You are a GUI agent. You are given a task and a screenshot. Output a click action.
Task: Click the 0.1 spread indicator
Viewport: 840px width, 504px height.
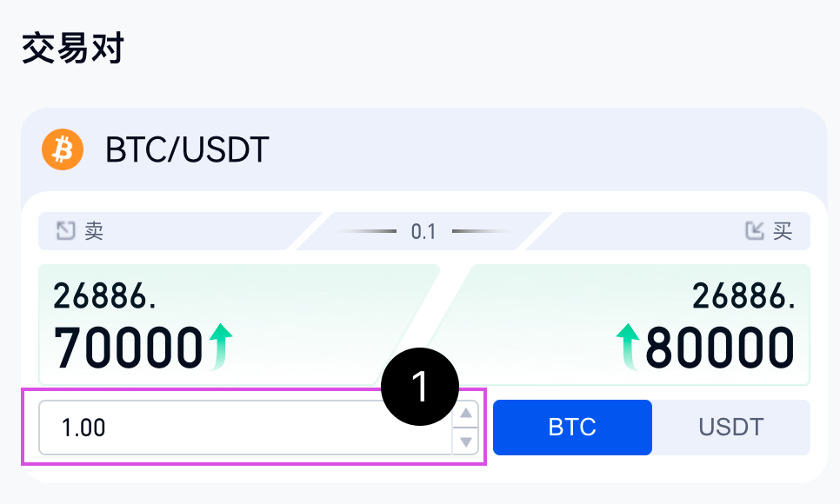(423, 231)
